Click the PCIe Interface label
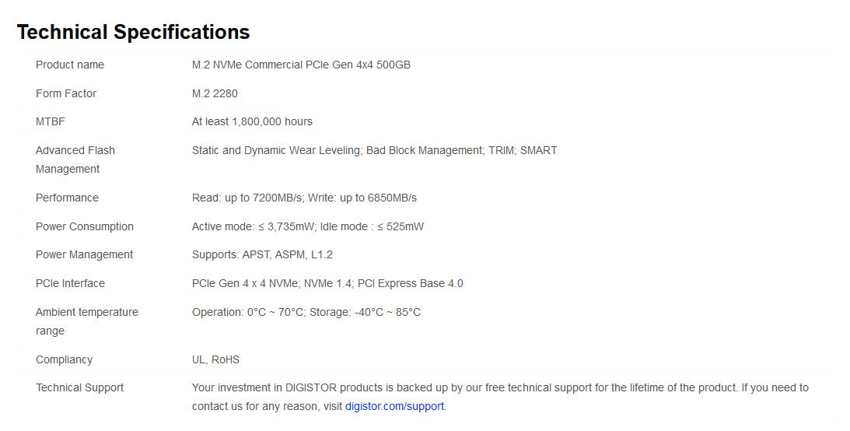The width and height of the screenshot is (850, 431). [x=70, y=283]
